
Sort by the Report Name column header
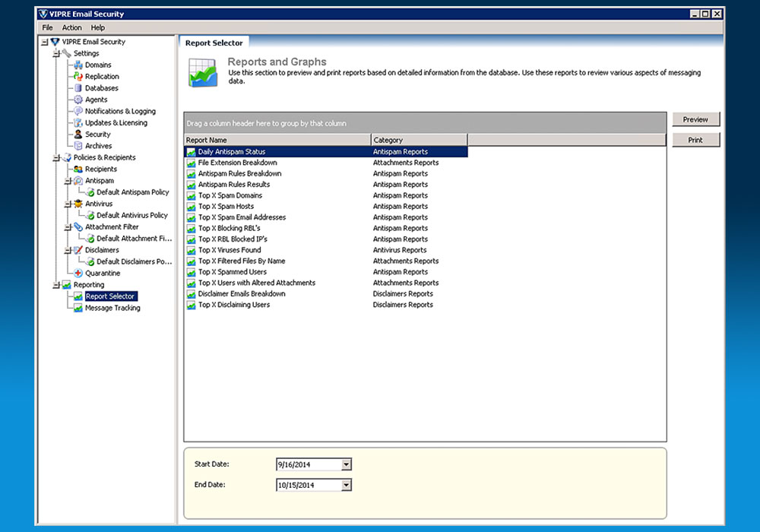tap(277, 140)
